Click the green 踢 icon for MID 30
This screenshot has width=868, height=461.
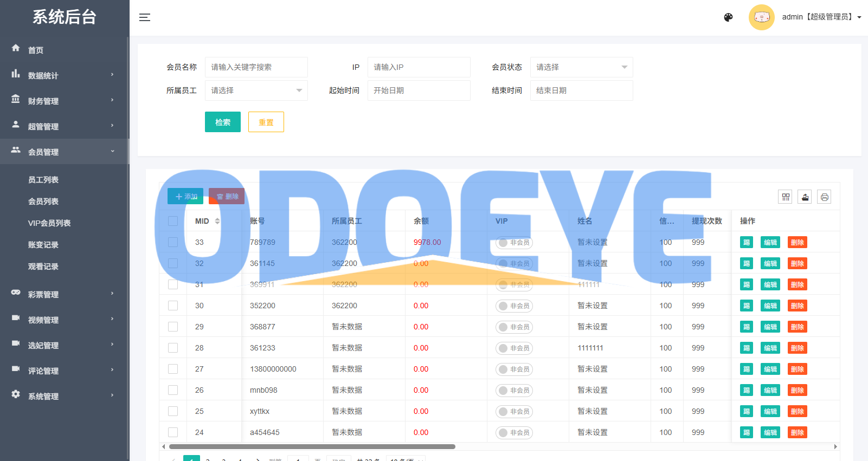[746, 306]
